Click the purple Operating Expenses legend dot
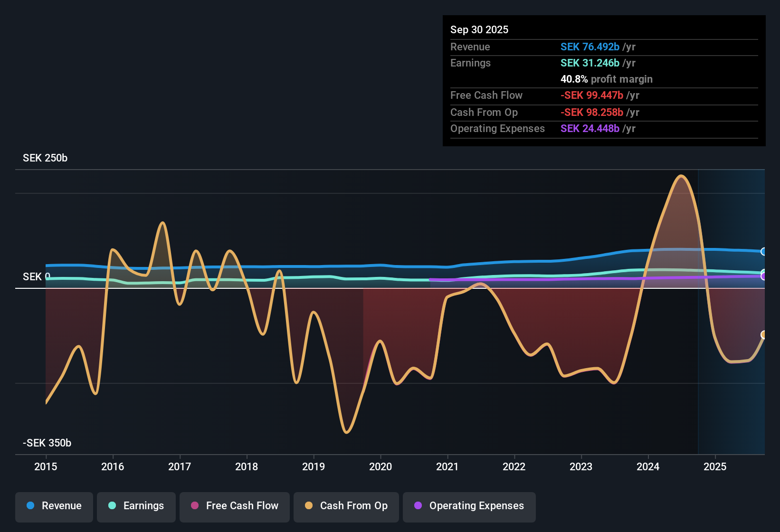This screenshot has width=780, height=532. coord(418,506)
